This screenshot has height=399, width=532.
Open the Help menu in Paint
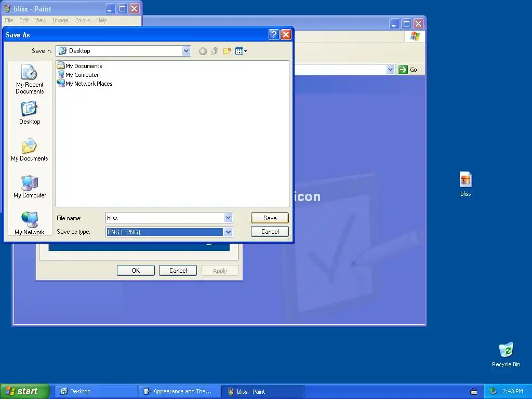click(x=101, y=20)
